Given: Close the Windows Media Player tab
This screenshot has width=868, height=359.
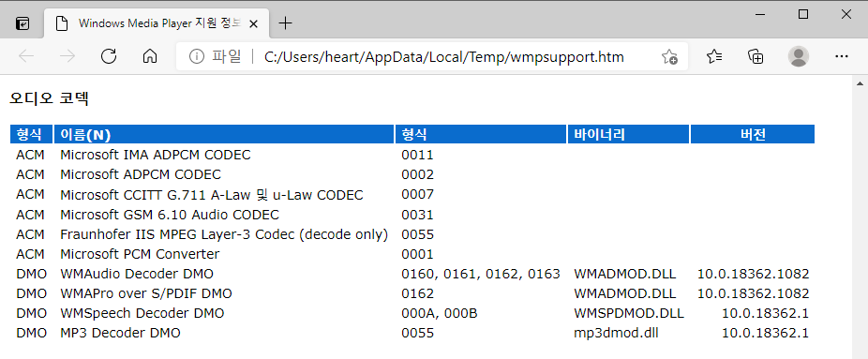Looking at the screenshot, I should 253,23.
